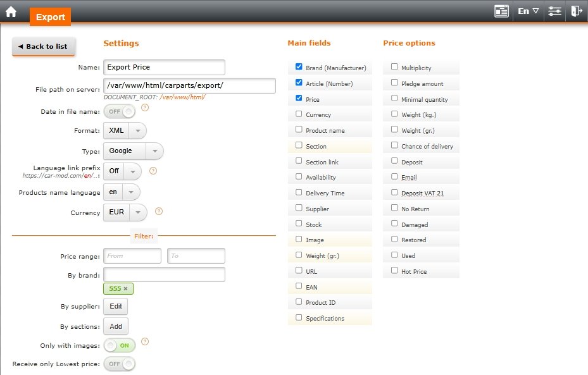This screenshot has width=588, height=375.
Task: Tick the Hot Price checkbox
Action: click(x=394, y=271)
